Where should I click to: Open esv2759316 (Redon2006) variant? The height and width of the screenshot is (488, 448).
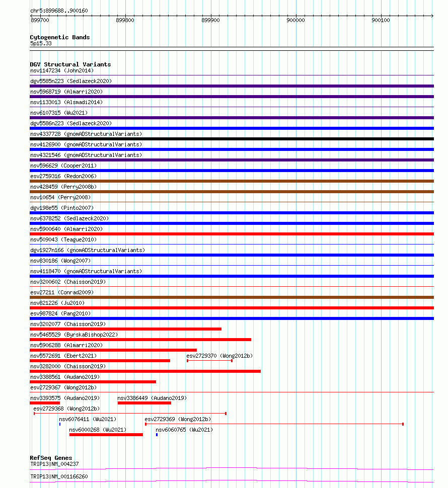point(63,177)
